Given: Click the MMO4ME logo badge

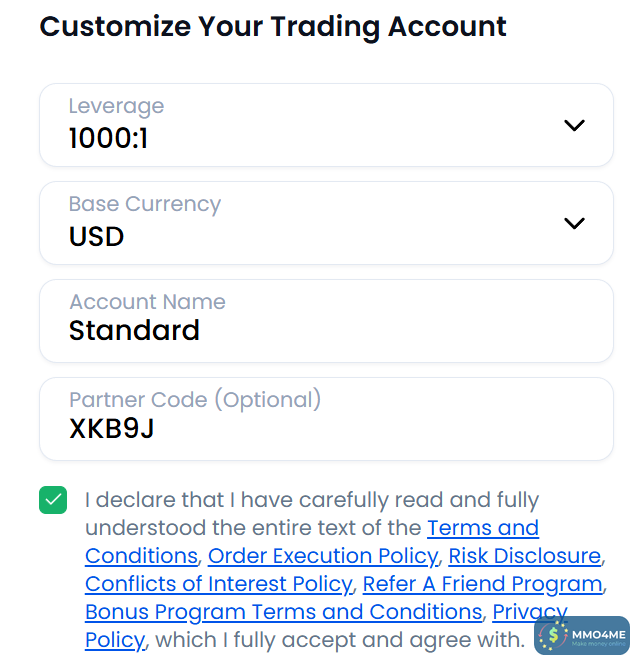Looking at the screenshot, I should click(582, 636).
